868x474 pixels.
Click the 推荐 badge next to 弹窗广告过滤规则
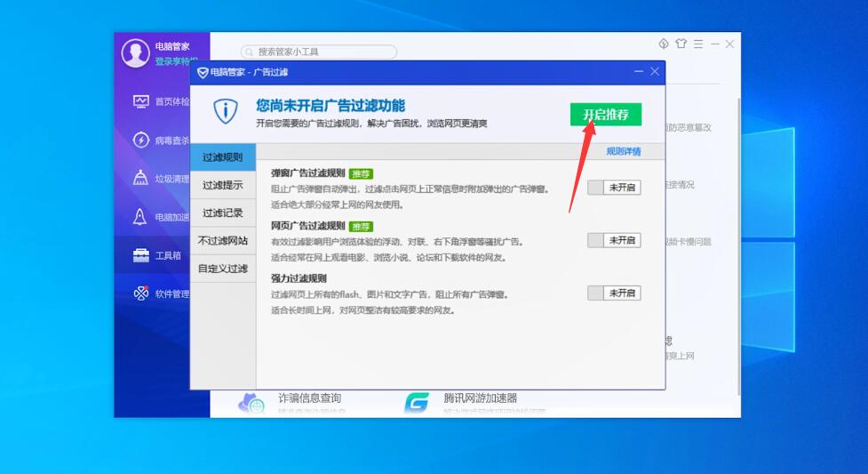coord(361,174)
